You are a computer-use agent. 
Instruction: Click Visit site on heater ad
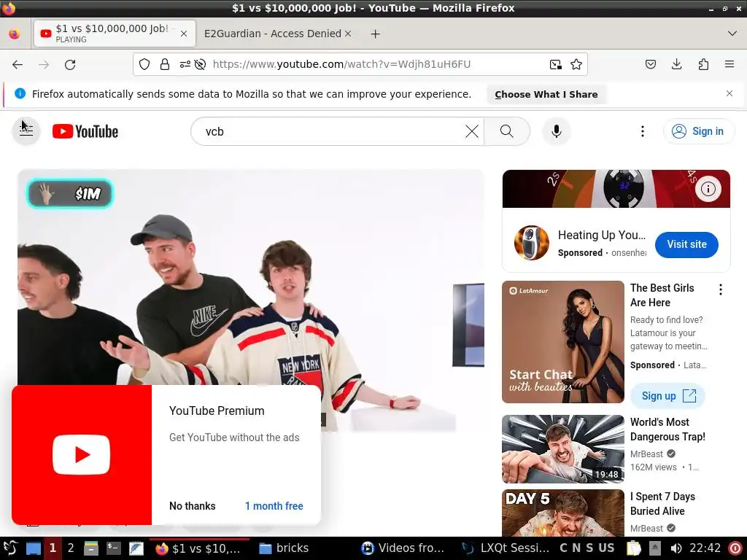686,245
